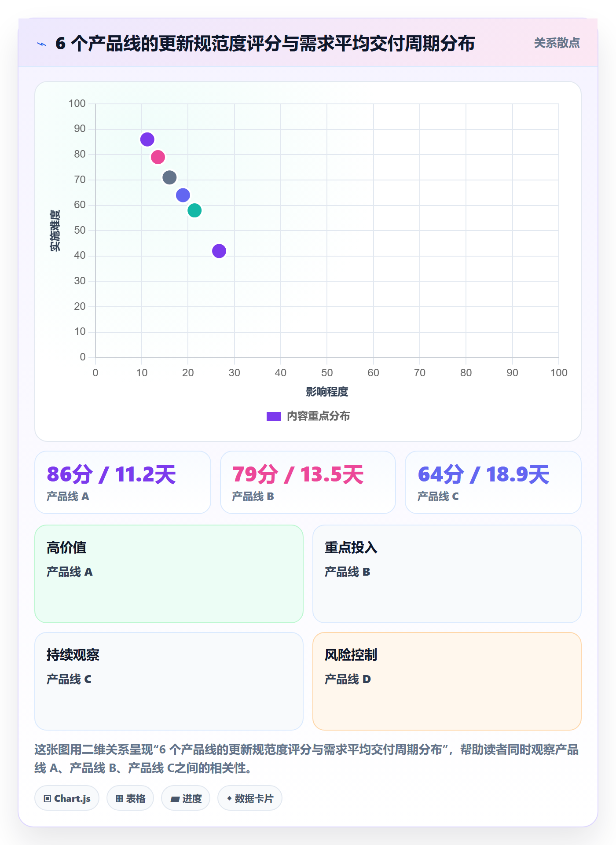This screenshot has width=616, height=845.
Task: Open the 79分 / 13.5天 产品线 B card
Action: [x=308, y=482]
